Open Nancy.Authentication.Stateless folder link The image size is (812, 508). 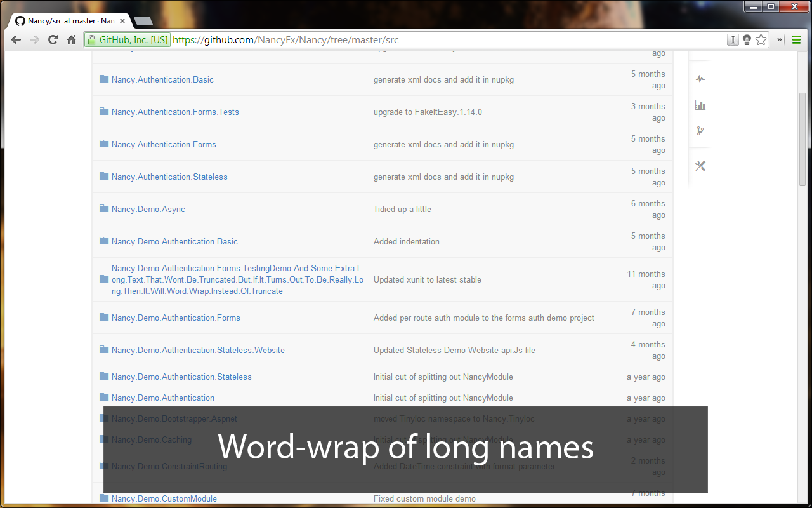point(169,177)
